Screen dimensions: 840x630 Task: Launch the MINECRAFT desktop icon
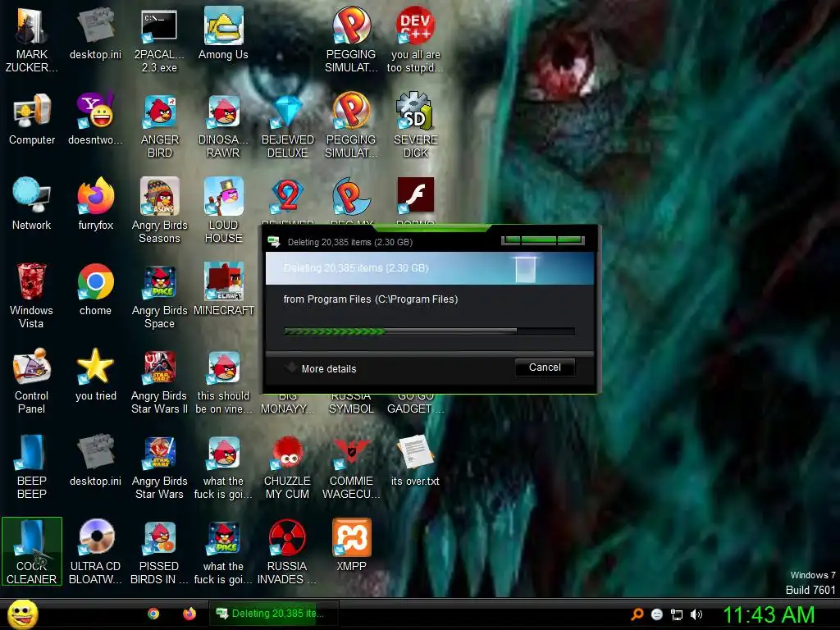(223, 290)
